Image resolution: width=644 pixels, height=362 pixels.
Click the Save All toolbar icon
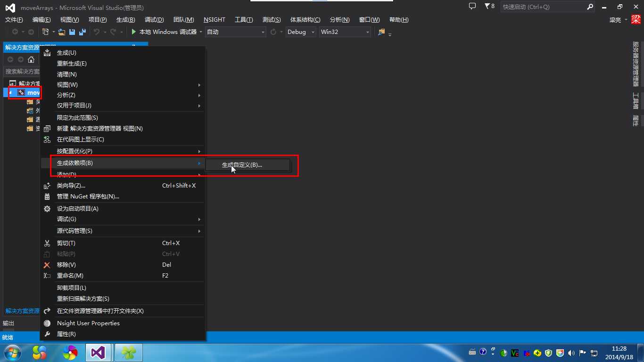82,32
